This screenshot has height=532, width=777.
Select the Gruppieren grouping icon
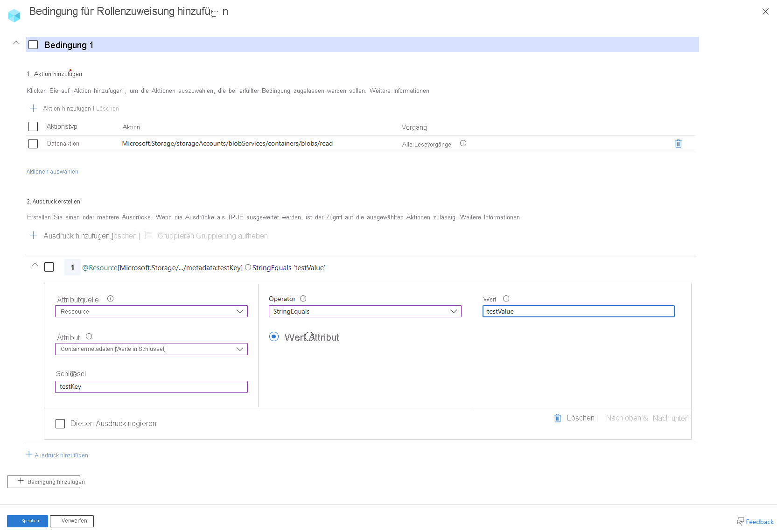point(147,236)
